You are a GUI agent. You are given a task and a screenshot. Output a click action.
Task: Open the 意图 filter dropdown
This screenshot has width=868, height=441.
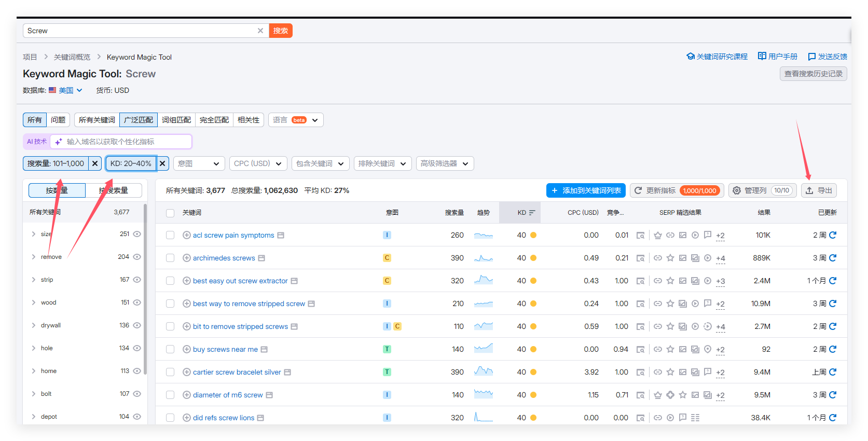199,163
